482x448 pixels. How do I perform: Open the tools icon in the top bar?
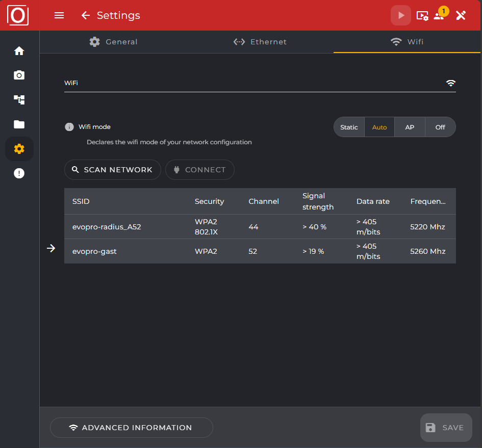click(x=461, y=15)
